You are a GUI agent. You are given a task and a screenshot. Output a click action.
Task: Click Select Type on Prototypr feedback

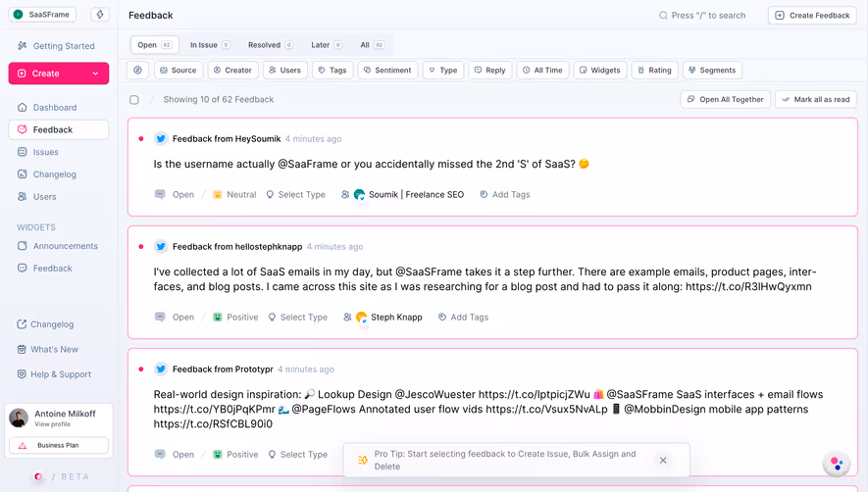pyautogui.click(x=298, y=455)
